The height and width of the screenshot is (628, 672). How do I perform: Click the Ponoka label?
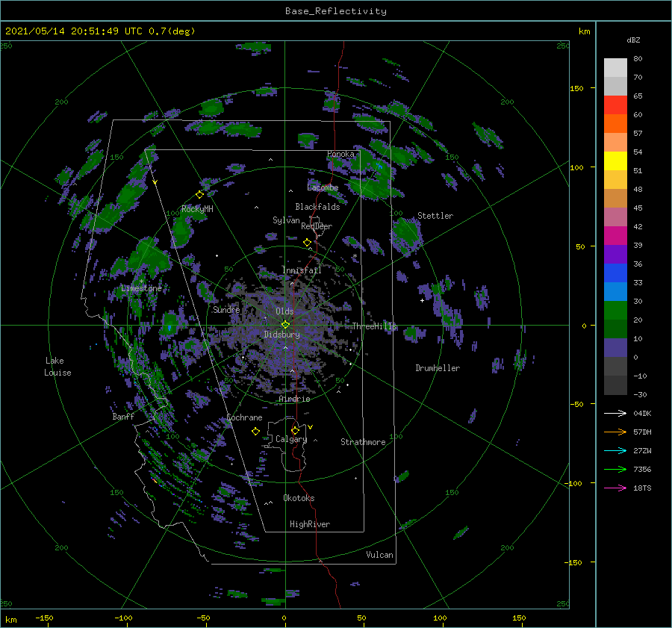click(x=340, y=154)
